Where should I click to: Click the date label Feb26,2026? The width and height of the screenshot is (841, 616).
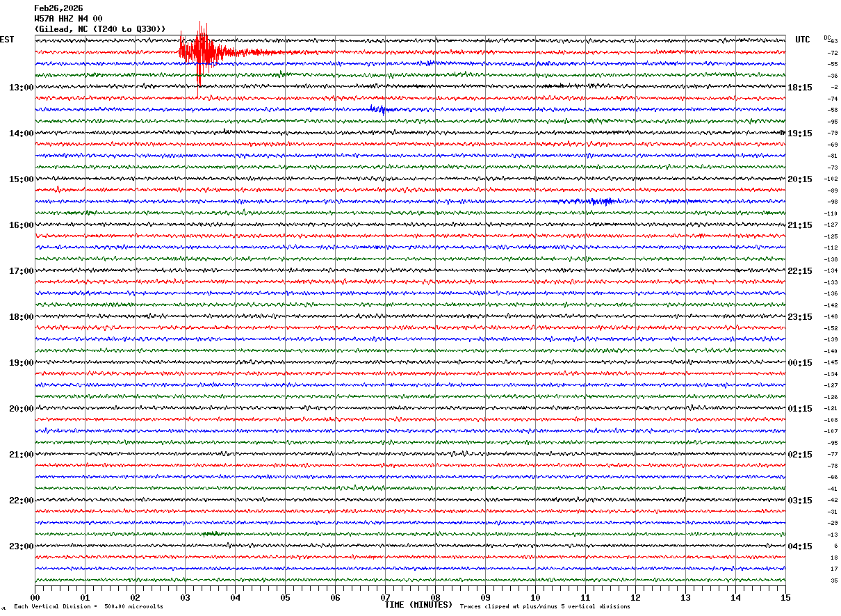(x=58, y=8)
